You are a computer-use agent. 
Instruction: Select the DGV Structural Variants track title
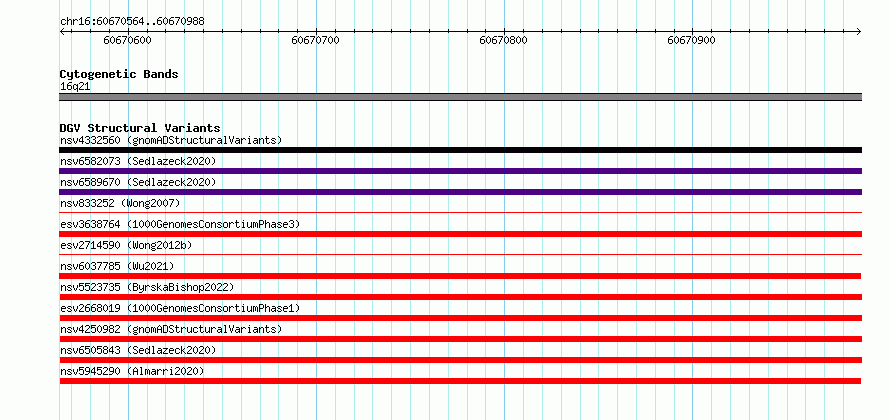140,128
